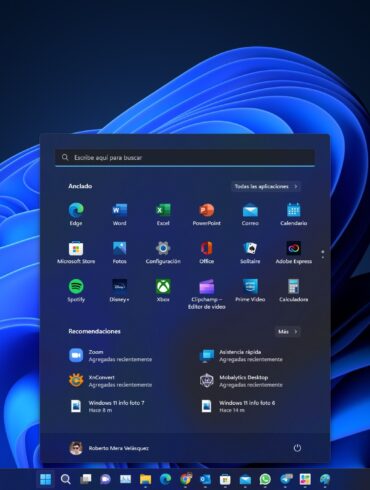Open the power options button
Screen dimensions: 370x490
click(x=297, y=448)
